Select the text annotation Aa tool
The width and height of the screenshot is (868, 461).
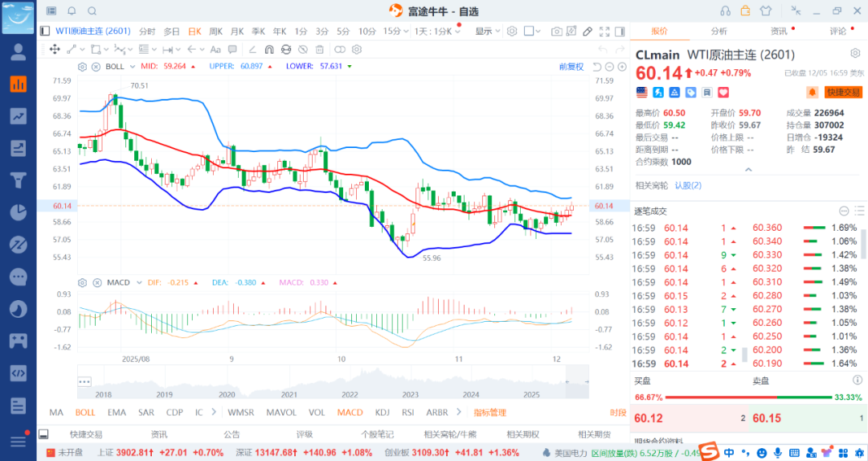click(x=215, y=49)
